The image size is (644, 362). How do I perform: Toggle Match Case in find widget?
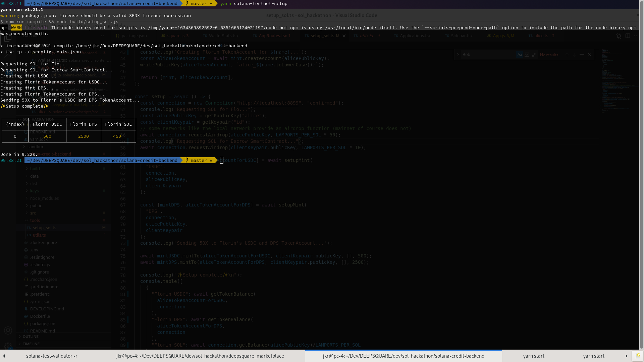click(x=520, y=55)
